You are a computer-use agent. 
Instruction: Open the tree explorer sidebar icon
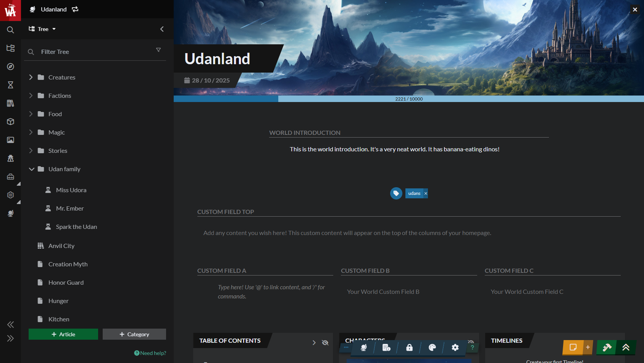[x=10, y=48]
